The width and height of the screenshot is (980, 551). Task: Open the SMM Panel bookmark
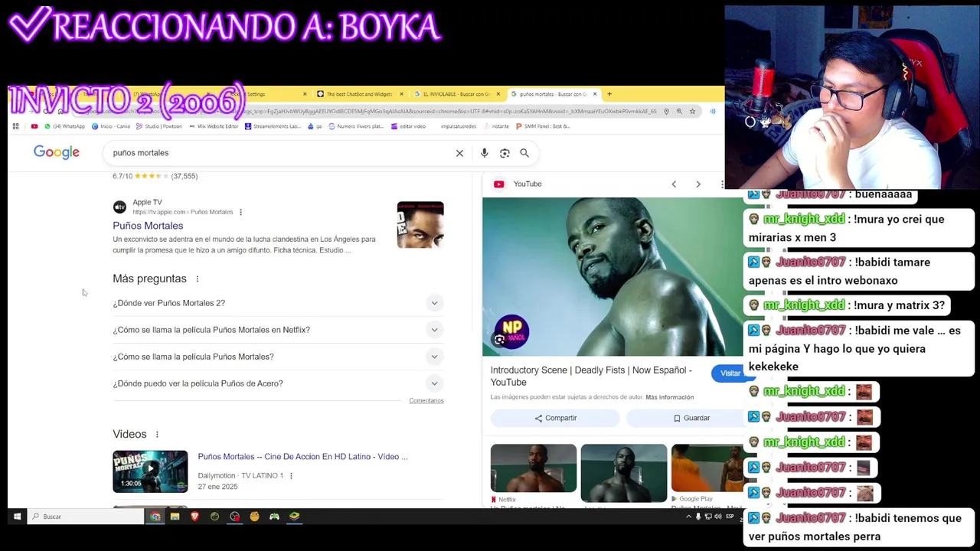(x=544, y=126)
